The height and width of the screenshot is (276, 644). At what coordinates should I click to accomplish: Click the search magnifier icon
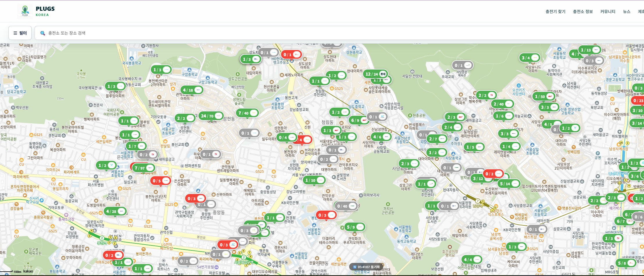[42, 33]
